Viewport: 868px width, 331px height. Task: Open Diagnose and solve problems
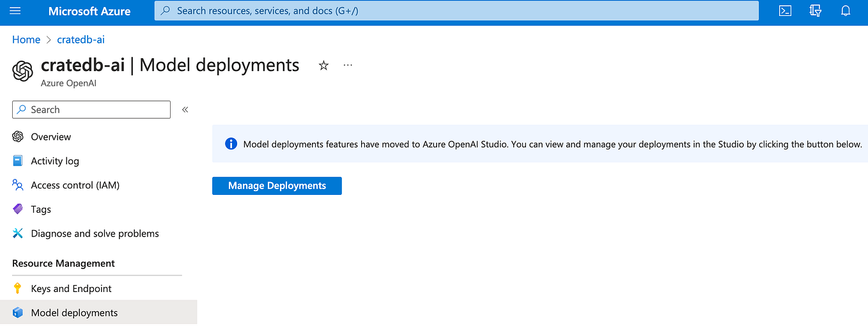(x=95, y=234)
